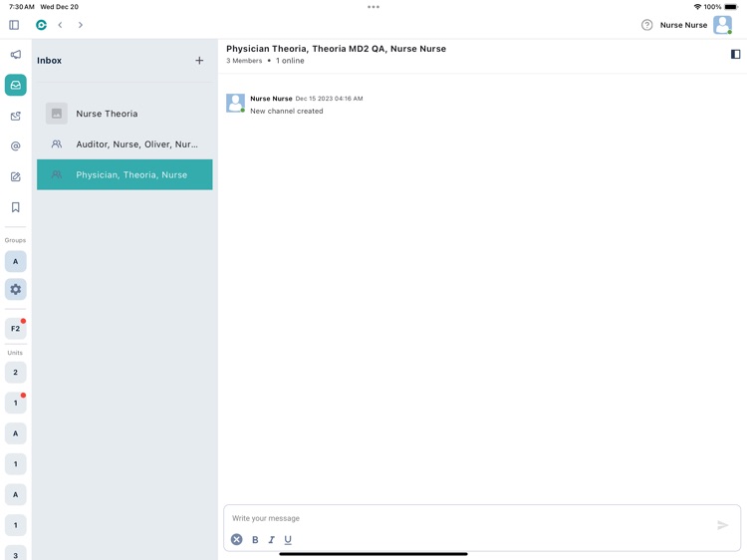The height and width of the screenshot is (560, 747).
Task: Click the New channel created message text
Action: 287,111
